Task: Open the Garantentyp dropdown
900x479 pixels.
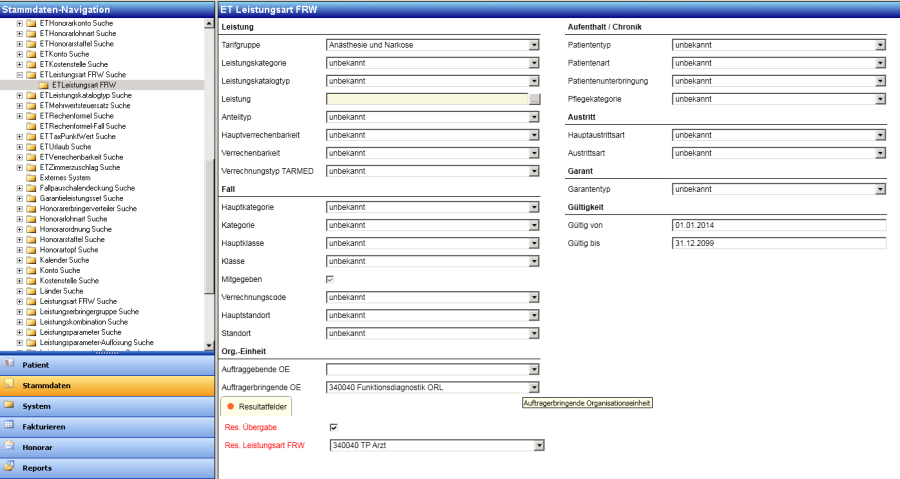Action: click(x=880, y=189)
